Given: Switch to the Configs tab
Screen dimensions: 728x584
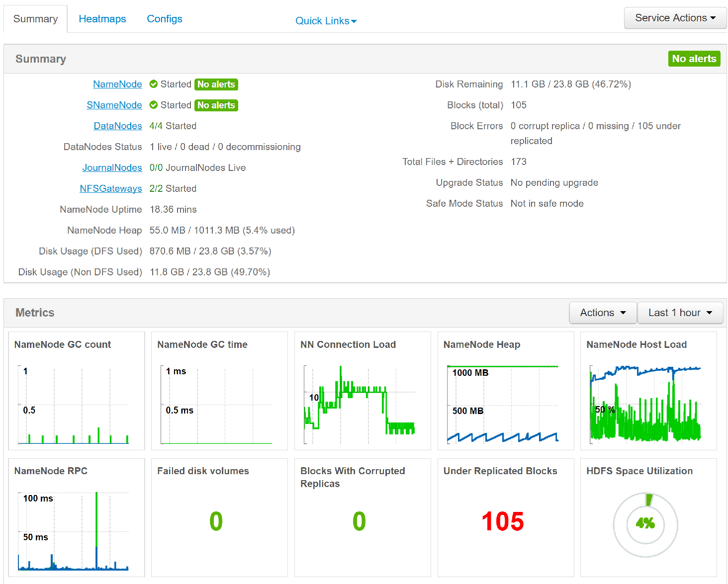Looking at the screenshot, I should coord(165,18).
